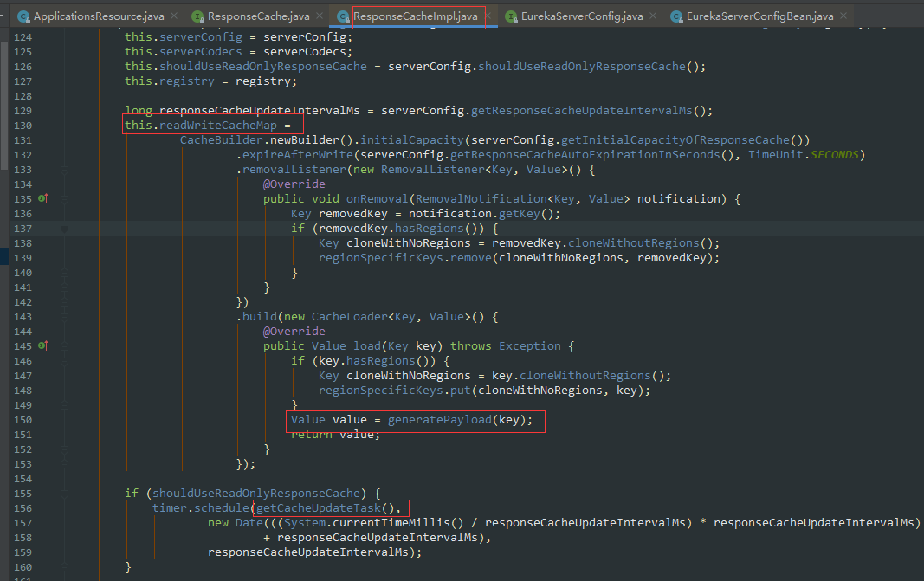Click this.registry on line 127
Image resolution: width=924 pixels, height=581 pixels.
coord(170,81)
